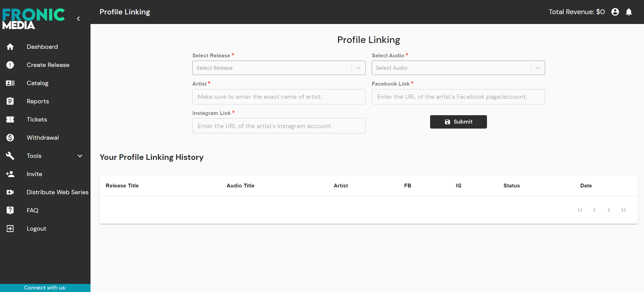Click the Invite add-person icon
The width and height of the screenshot is (644, 292).
(x=10, y=174)
